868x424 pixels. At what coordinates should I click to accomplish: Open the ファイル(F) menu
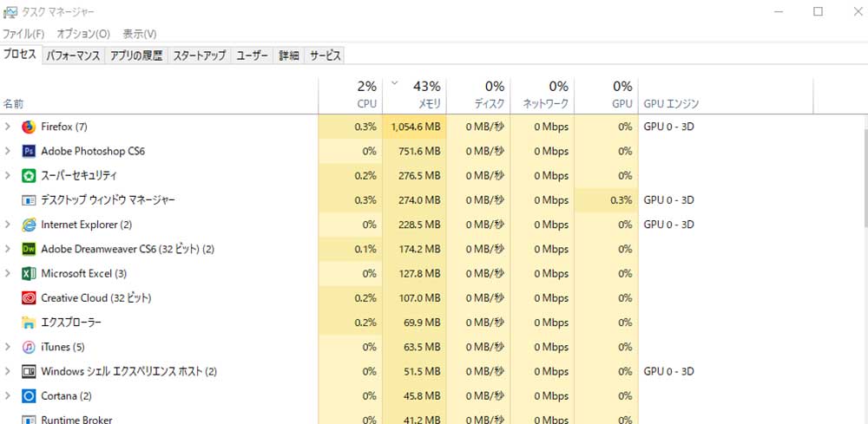click(x=23, y=34)
